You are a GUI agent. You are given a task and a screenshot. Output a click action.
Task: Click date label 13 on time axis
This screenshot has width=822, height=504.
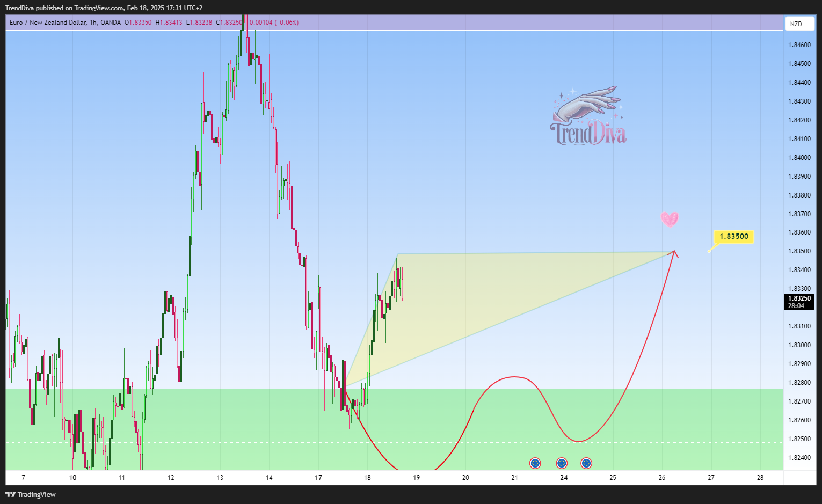pyautogui.click(x=220, y=478)
